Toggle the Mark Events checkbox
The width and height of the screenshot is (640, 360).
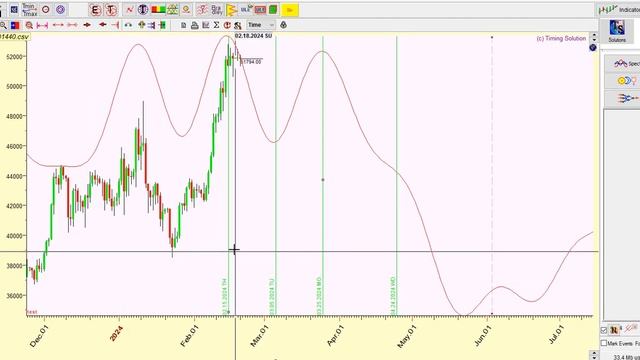pos(604,343)
